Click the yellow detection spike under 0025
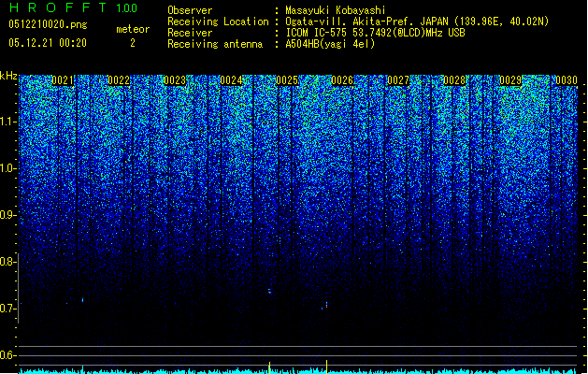 [269, 367]
